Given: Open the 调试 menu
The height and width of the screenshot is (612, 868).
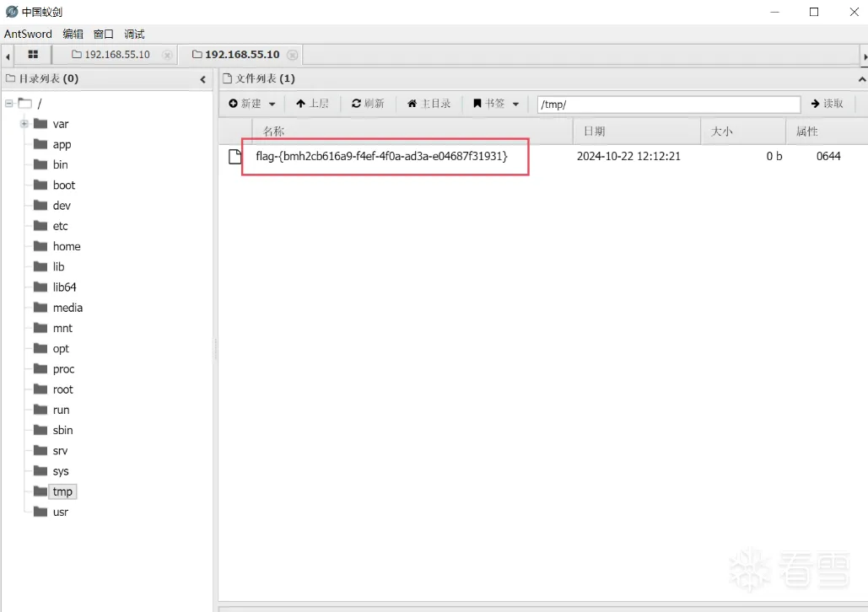Looking at the screenshot, I should point(134,34).
